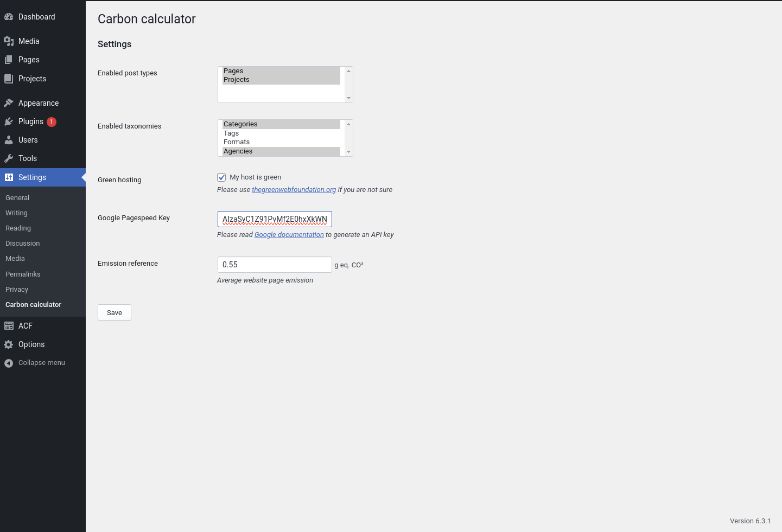Open the Tools menu
Image resolution: width=782 pixels, height=532 pixels.
[x=43, y=158]
